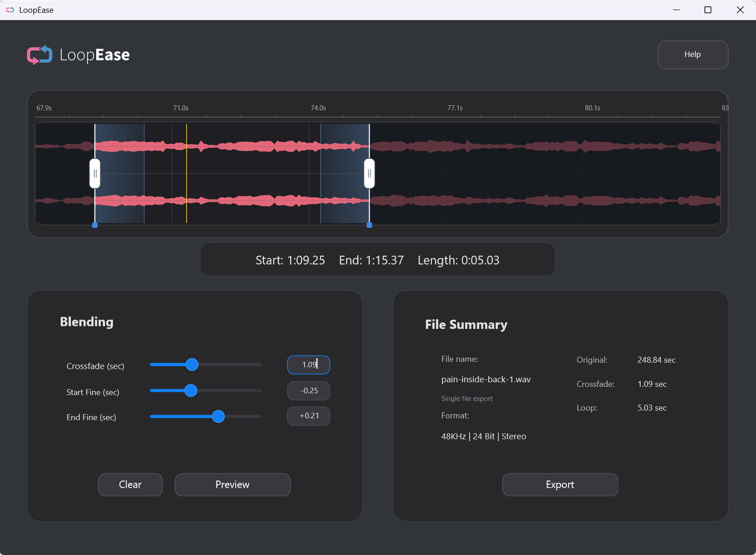Maximize the LoopEase window
The height and width of the screenshot is (555, 756).
click(708, 10)
